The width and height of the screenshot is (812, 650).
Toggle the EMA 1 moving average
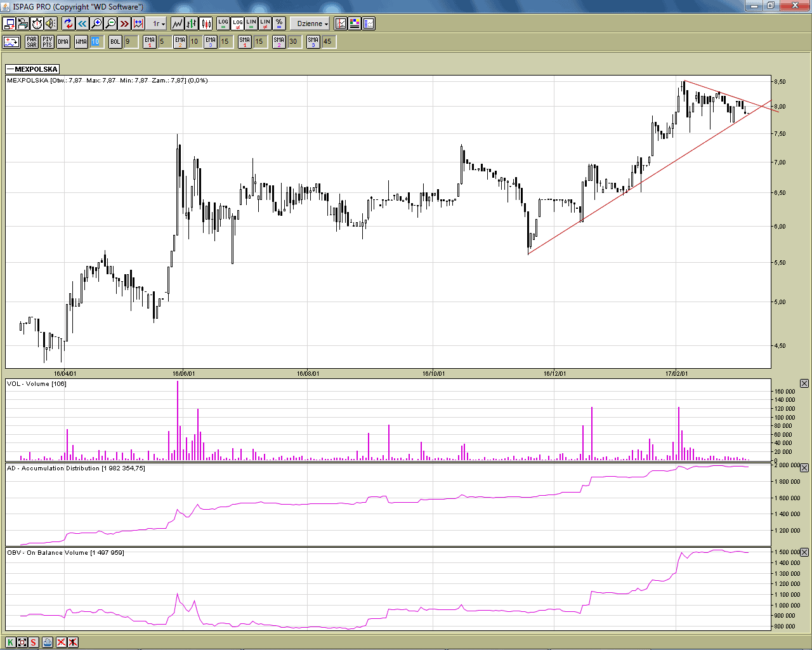(x=149, y=42)
